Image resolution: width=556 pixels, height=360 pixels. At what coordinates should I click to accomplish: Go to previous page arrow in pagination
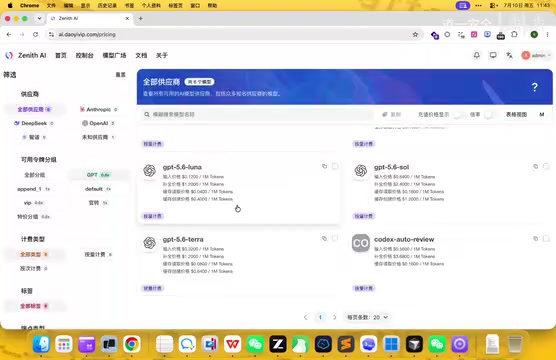click(305, 317)
